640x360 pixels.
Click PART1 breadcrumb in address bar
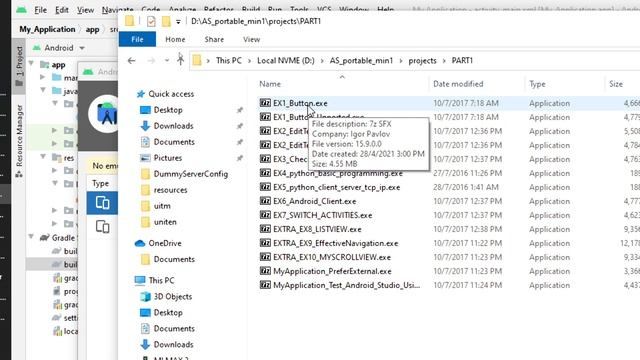point(462,60)
